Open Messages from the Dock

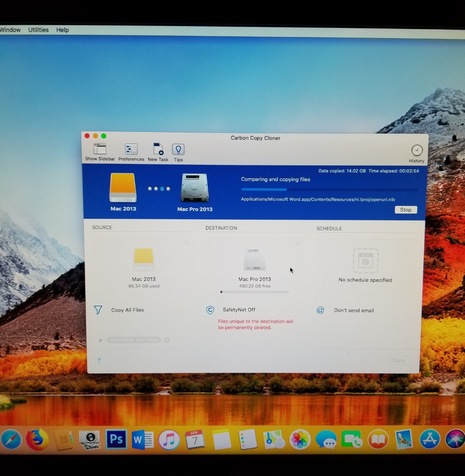pos(326,439)
